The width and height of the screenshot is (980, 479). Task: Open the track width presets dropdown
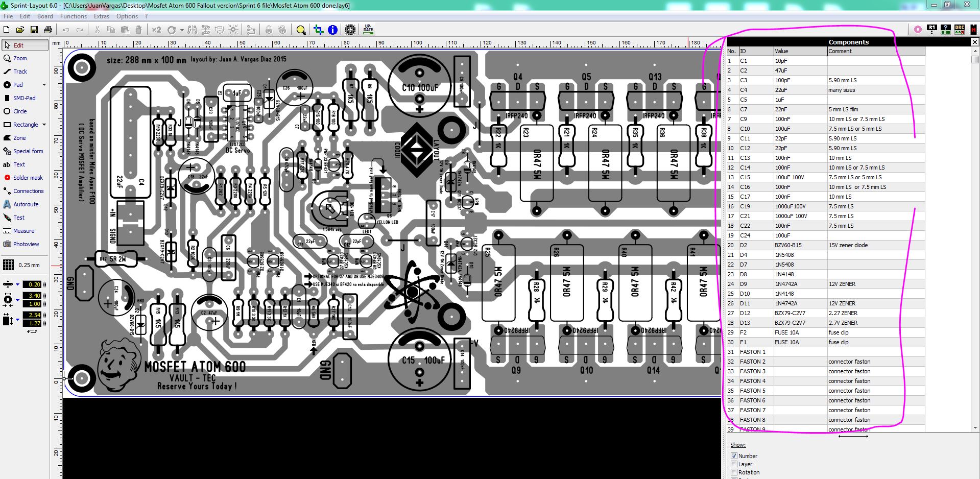tap(17, 284)
